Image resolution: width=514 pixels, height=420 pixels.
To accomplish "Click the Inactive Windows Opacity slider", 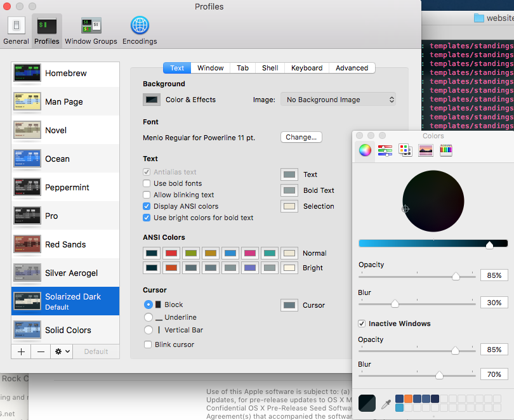I will tap(417, 351).
